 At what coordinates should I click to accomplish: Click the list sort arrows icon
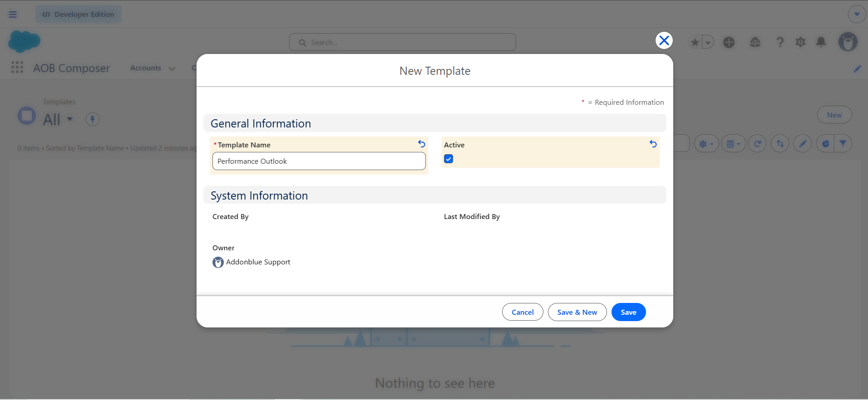780,144
